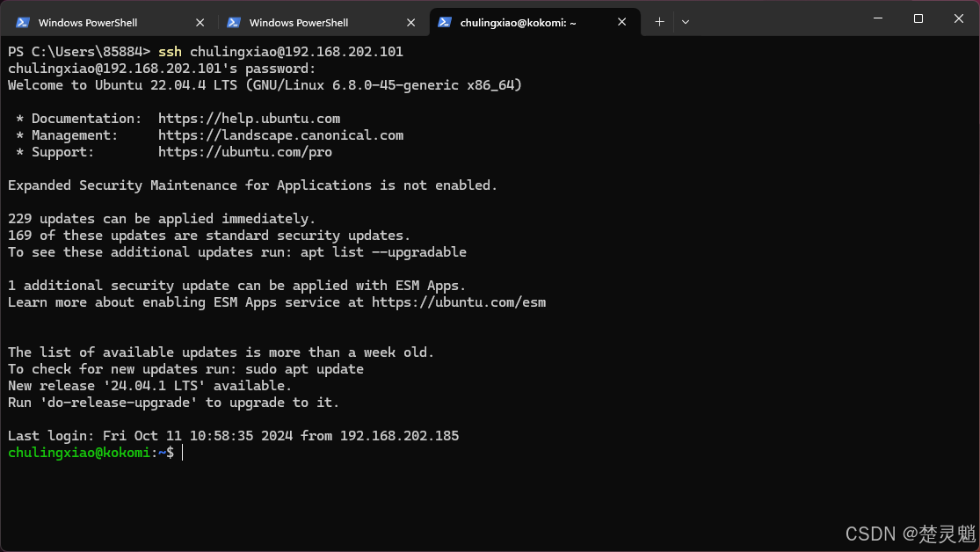Close the second Windows PowerShell tab
This screenshot has height=552, width=980.
click(x=410, y=23)
